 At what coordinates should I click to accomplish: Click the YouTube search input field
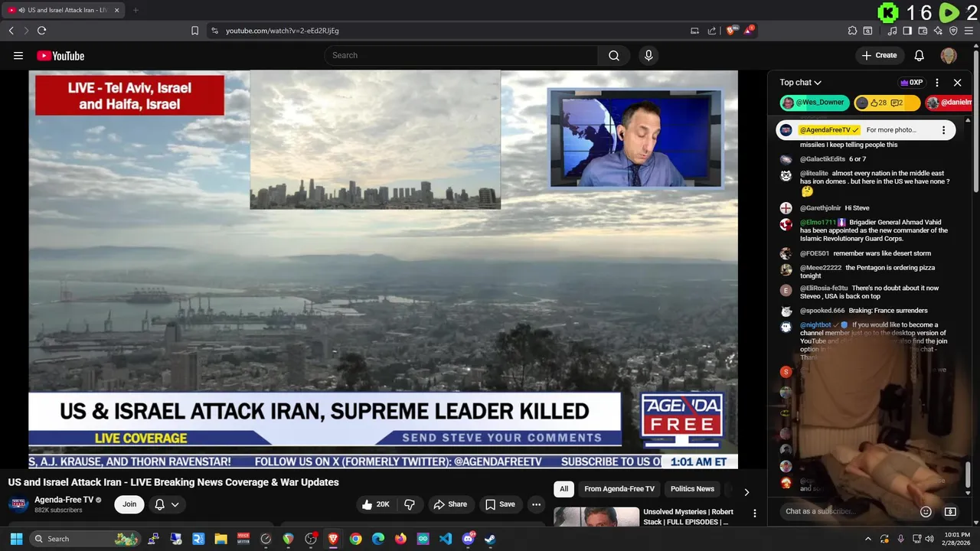(461, 55)
